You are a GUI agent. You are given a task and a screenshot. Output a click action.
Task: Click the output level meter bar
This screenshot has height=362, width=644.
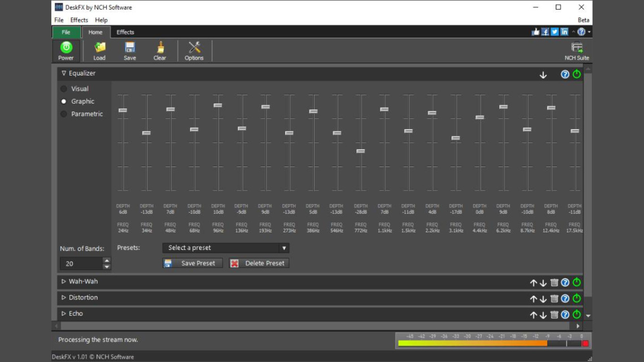(x=493, y=343)
